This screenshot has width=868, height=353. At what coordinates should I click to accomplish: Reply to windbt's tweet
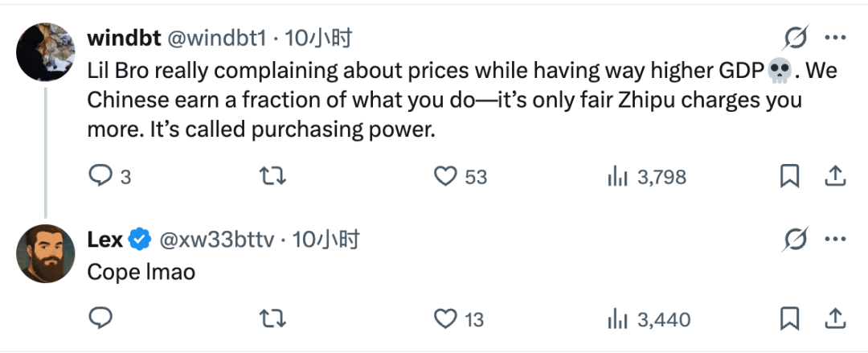(100, 176)
